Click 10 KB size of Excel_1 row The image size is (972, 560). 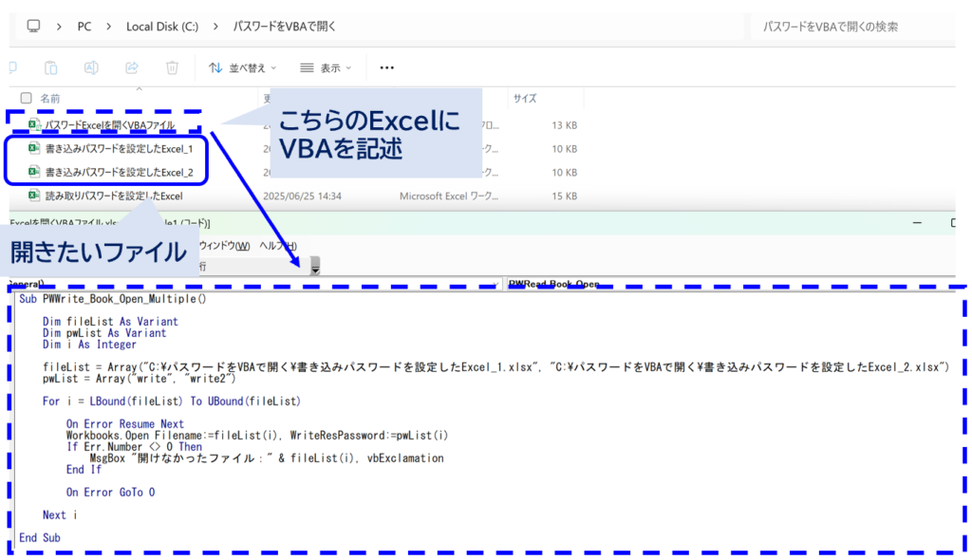tap(564, 149)
